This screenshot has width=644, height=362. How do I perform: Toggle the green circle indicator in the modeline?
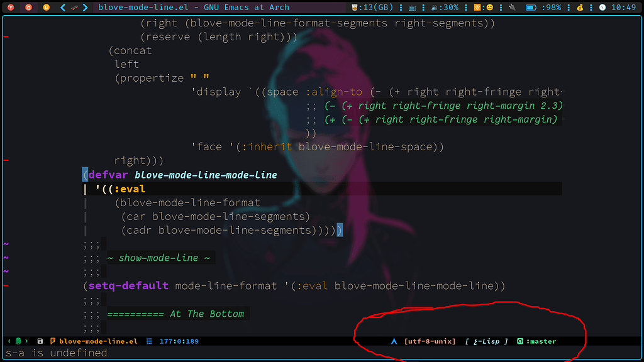(18, 341)
